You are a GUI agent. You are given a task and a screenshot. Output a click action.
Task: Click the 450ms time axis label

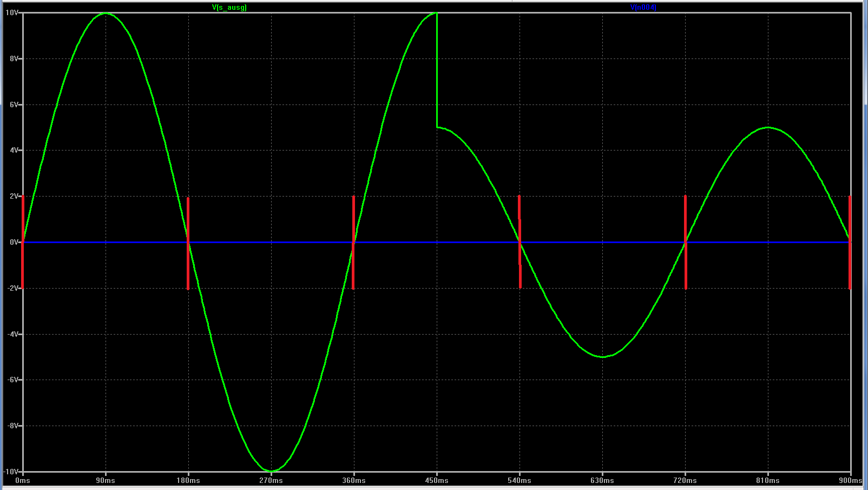point(437,481)
